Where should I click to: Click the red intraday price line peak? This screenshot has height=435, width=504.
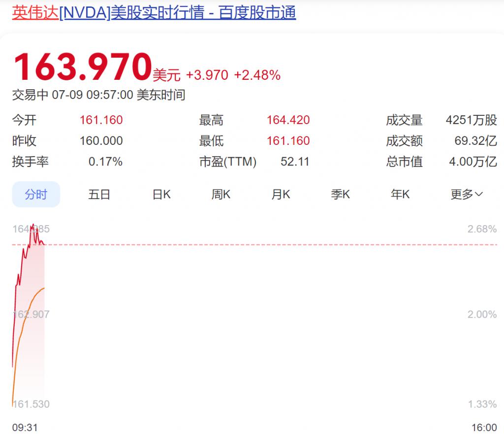click(x=33, y=225)
